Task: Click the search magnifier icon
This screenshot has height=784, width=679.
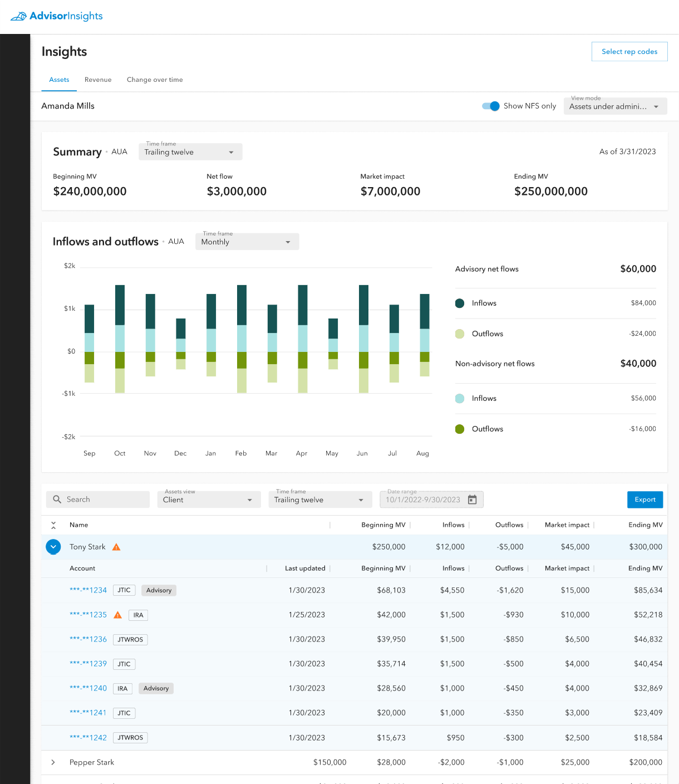Action: pyautogui.click(x=57, y=499)
